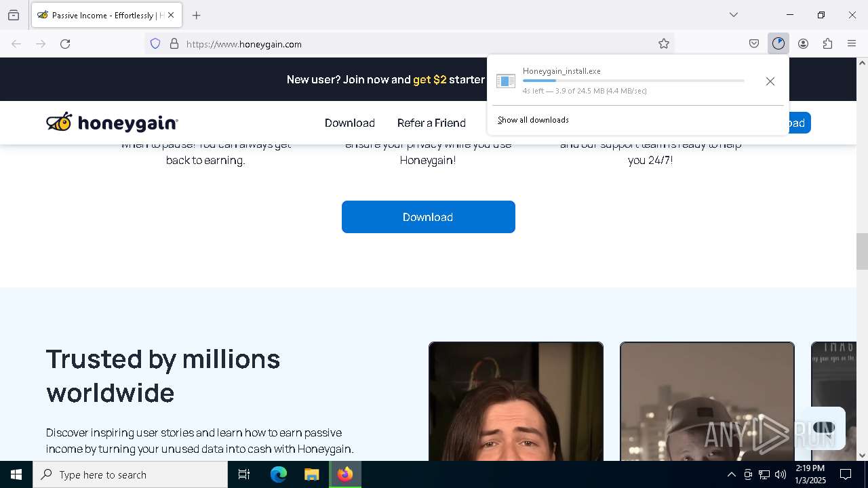Go back to previous page
Viewport: 868px width, 488px height.
(16, 44)
